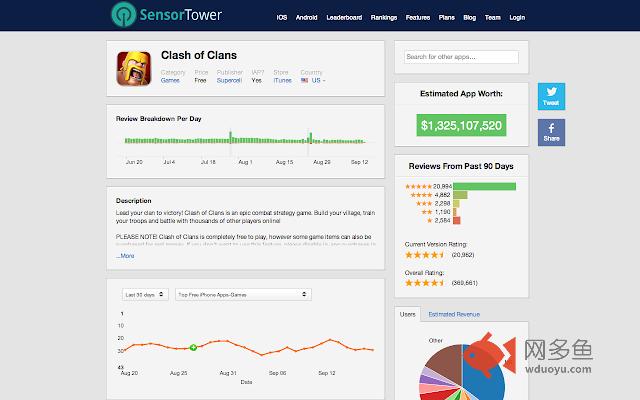
Task: Open the Last 30 days dropdown
Action: coord(145,294)
